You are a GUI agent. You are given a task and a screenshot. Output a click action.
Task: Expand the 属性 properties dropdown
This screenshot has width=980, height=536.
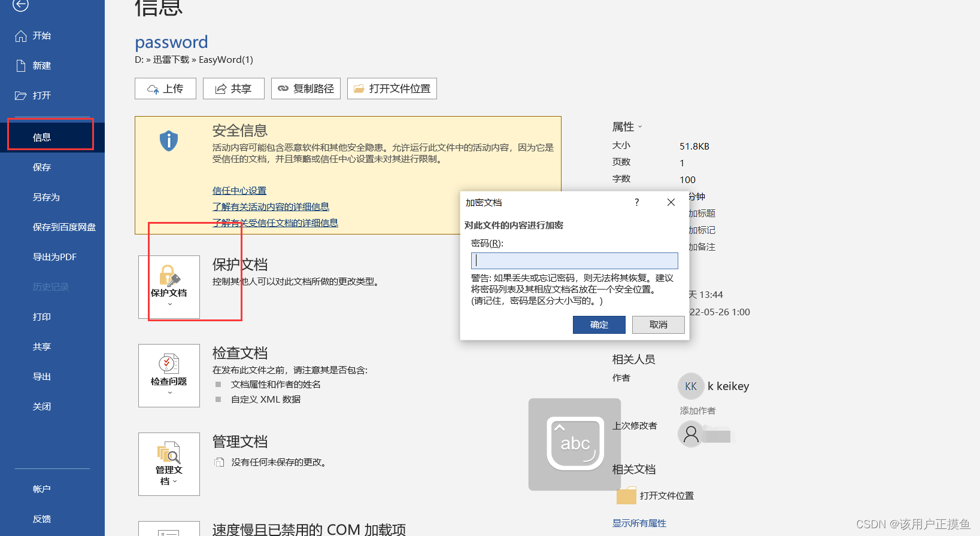pos(627,127)
